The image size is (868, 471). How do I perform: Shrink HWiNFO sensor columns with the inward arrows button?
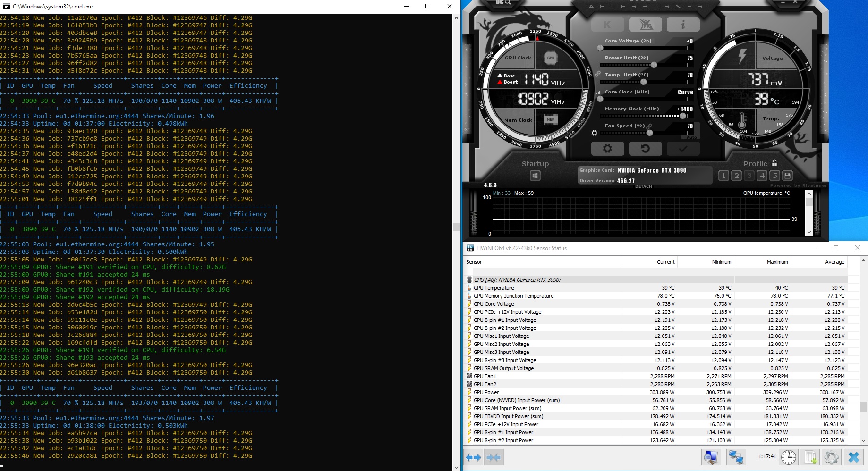(x=493, y=457)
